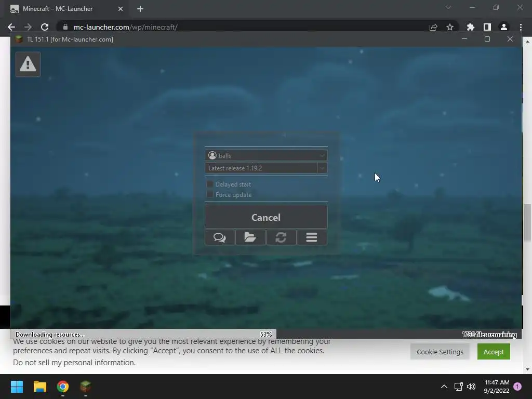Open Chrome profile avatar icon
Image resolution: width=532 pixels, height=399 pixels.
[504, 27]
